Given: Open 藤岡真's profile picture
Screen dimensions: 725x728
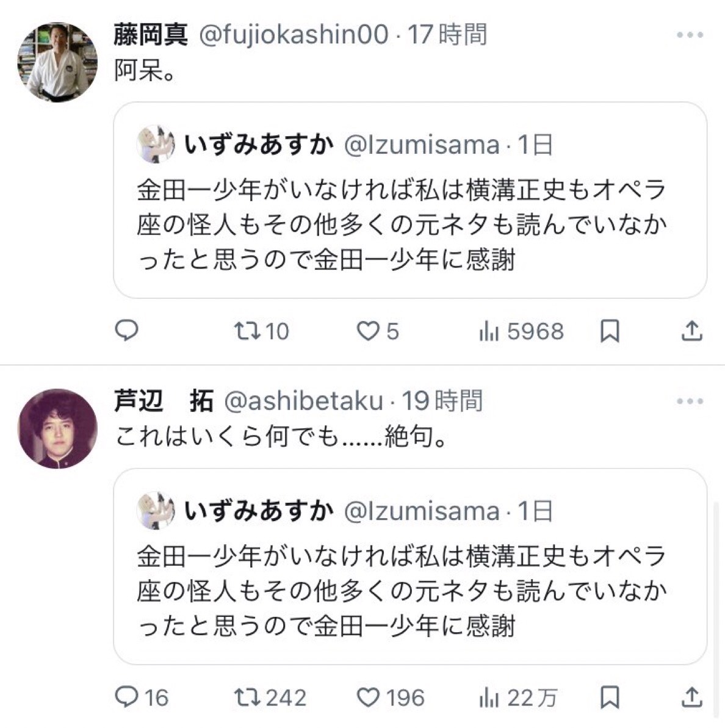Looking at the screenshot, I should pyautogui.click(x=57, y=62).
